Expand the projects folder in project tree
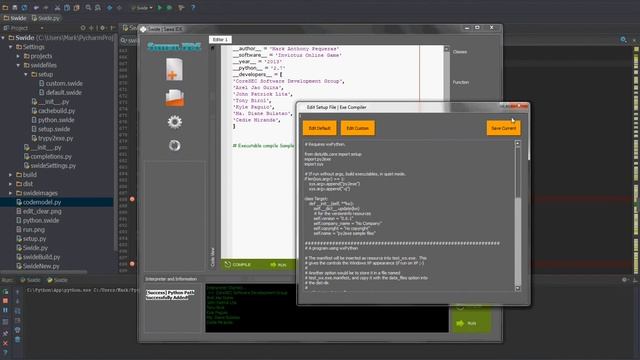Screen dimensions: 640x360 pos(18,56)
